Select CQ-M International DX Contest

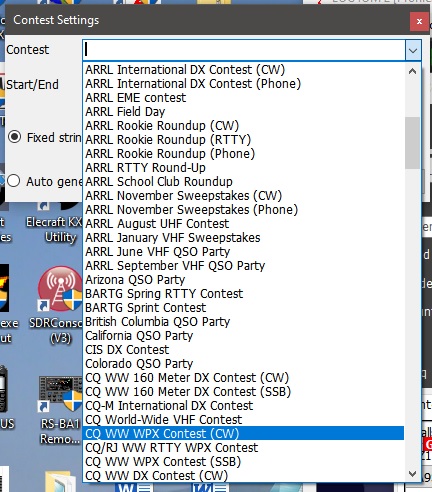[x=243, y=406]
